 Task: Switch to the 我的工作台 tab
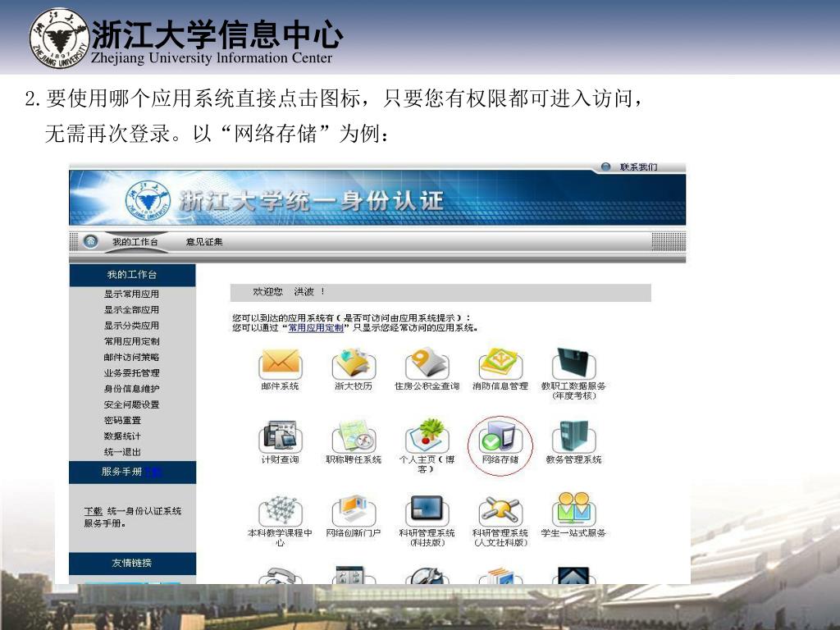pos(135,242)
